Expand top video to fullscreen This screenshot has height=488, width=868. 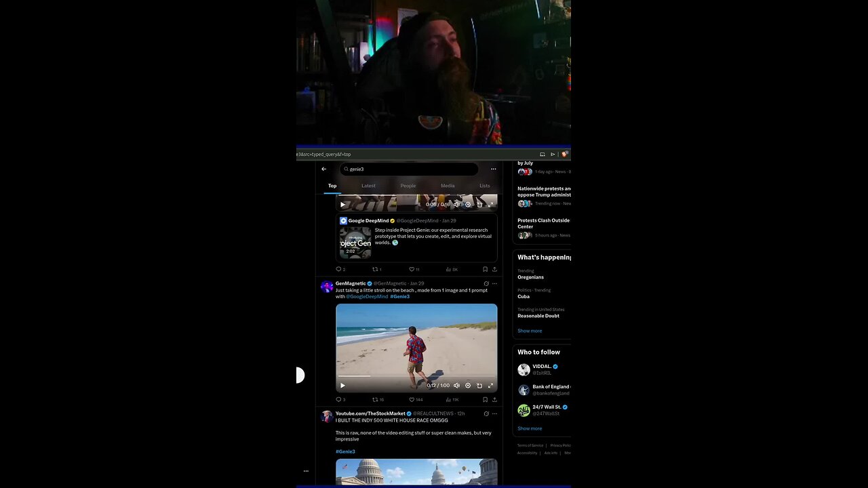[x=490, y=204]
